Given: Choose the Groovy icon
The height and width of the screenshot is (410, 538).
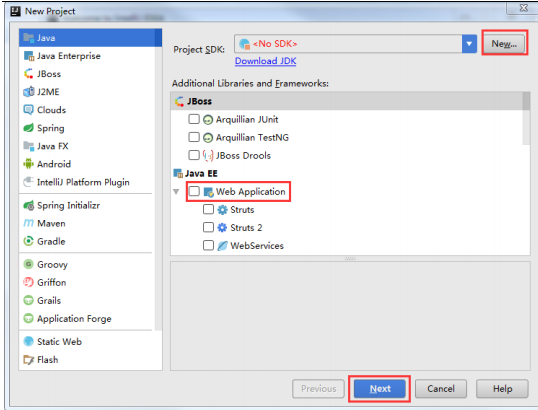Looking at the screenshot, I should [28, 264].
